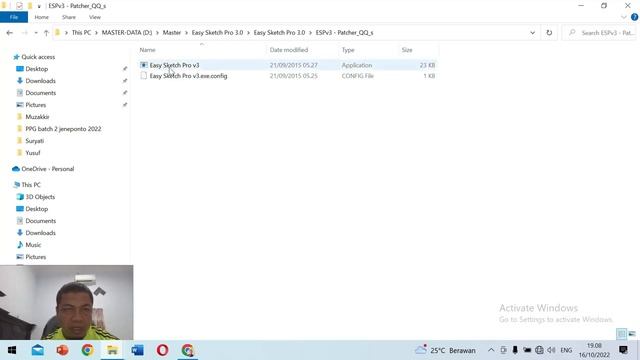Go up one folder level
The width and height of the screenshot is (640, 360).
click(x=46, y=33)
